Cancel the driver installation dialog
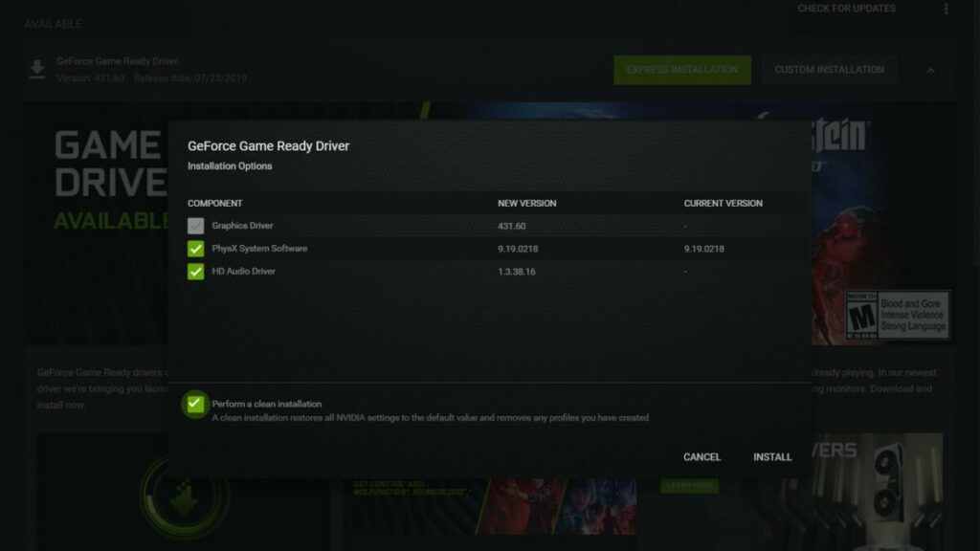 point(702,457)
